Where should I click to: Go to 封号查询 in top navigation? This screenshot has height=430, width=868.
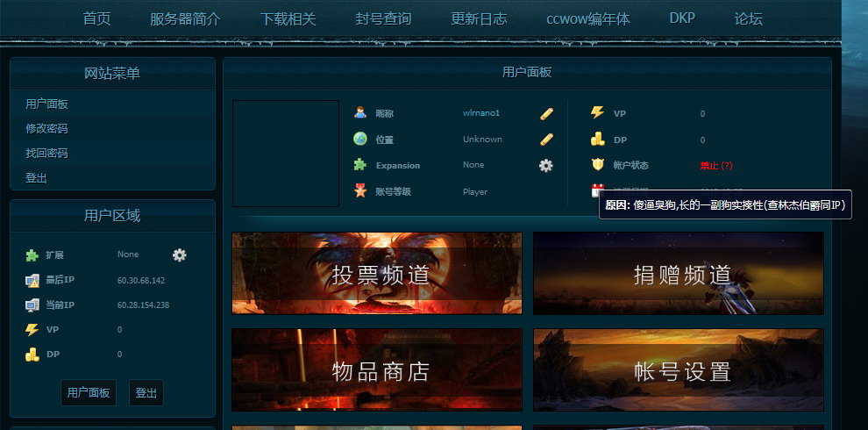[383, 18]
